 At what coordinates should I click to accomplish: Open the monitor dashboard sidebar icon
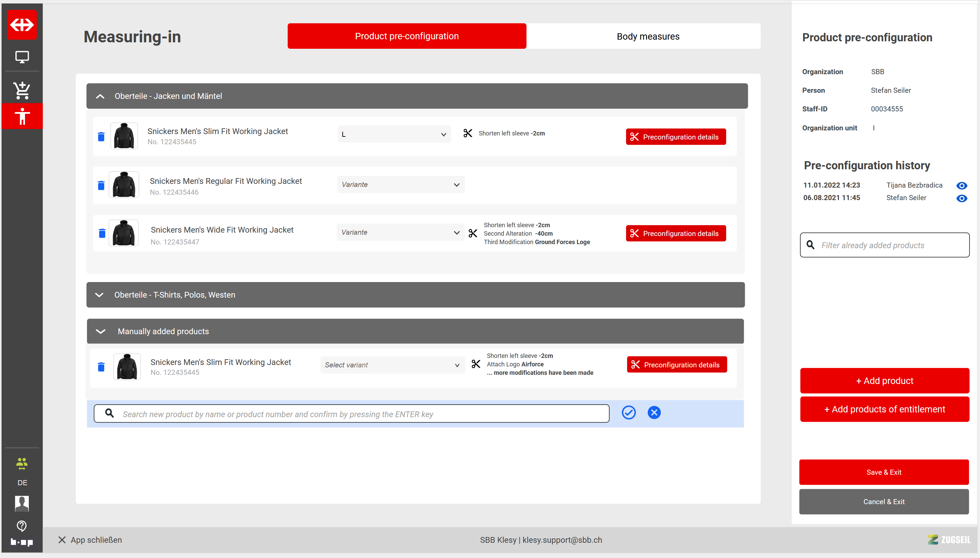(x=22, y=57)
